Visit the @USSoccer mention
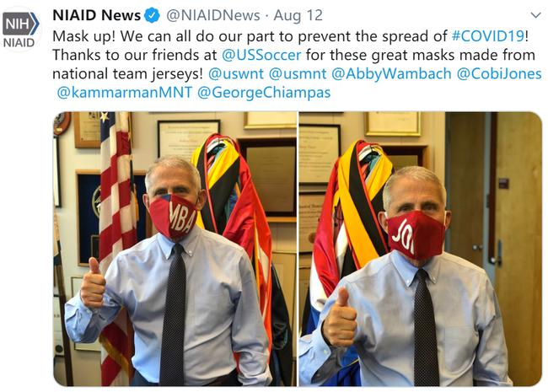The height and width of the screenshot is (392, 548). pyautogui.click(x=261, y=55)
